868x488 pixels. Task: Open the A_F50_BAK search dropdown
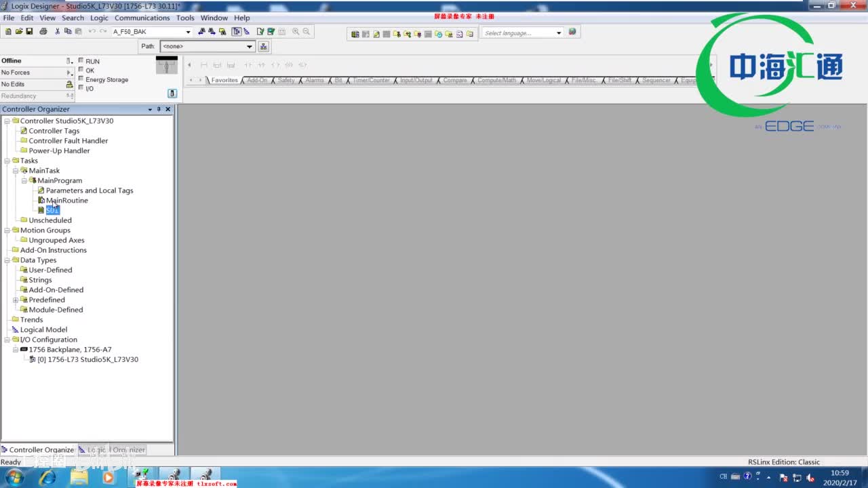point(189,32)
